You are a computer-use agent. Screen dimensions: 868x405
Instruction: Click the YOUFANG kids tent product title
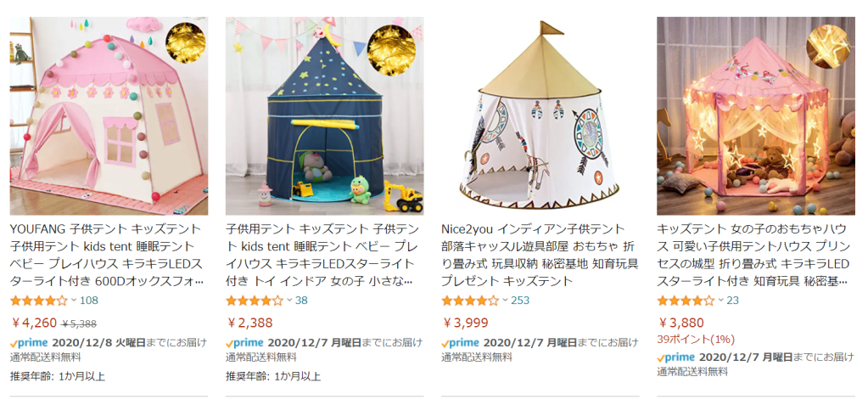point(108,256)
